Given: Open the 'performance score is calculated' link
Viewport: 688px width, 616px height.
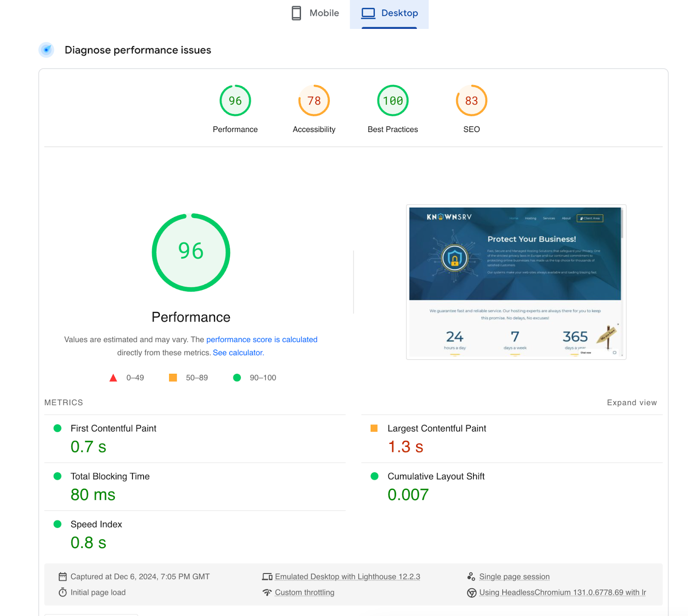Looking at the screenshot, I should [x=262, y=339].
